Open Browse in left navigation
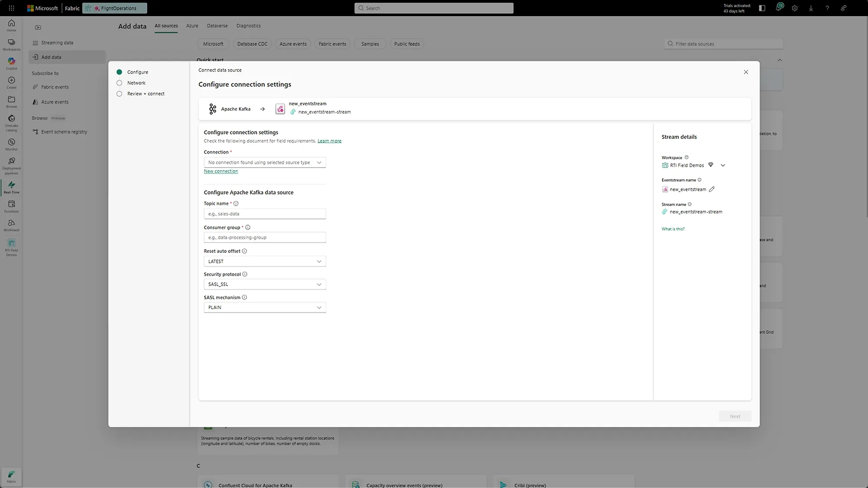 click(x=11, y=102)
